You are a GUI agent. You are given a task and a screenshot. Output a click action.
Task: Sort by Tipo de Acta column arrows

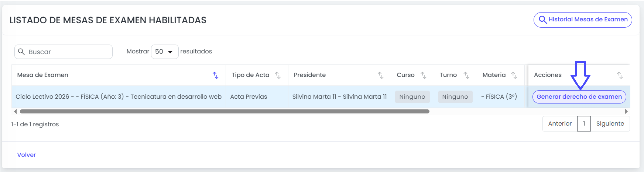(x=278, y=75)
